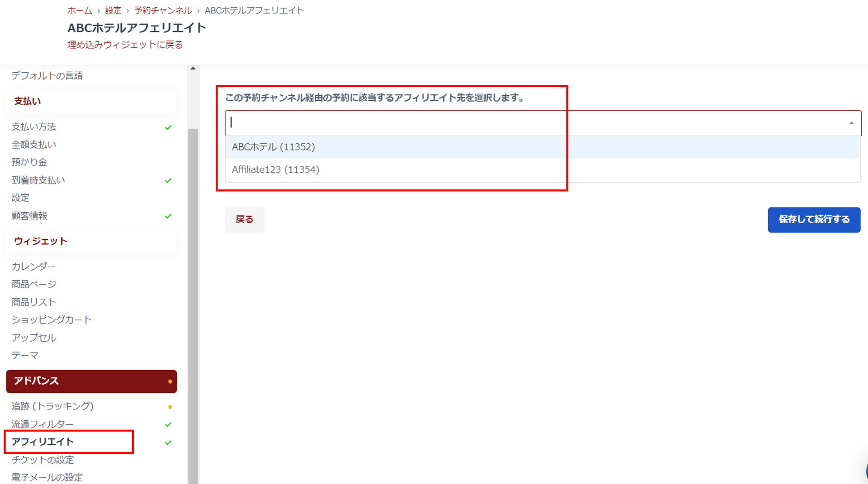Image resolution: width=868 pixels, height=484 pixels.
Task: Click the green checkmark beside 到着時支払い
Action: pos(168,181)
